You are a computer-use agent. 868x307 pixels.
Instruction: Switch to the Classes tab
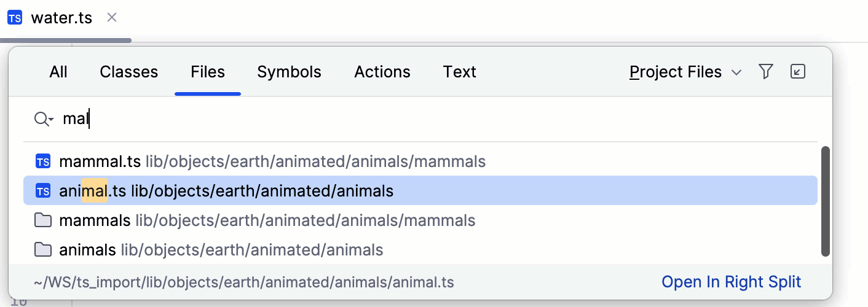point(129,72)
